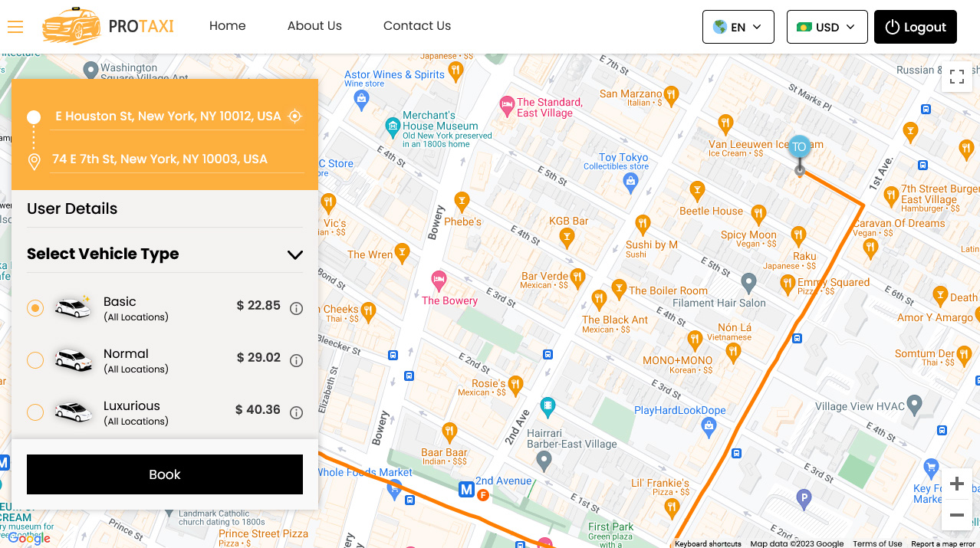Screen dimensions: 980x548
Task: Click The Standard, East Village hotel marker
Action: 506,104
